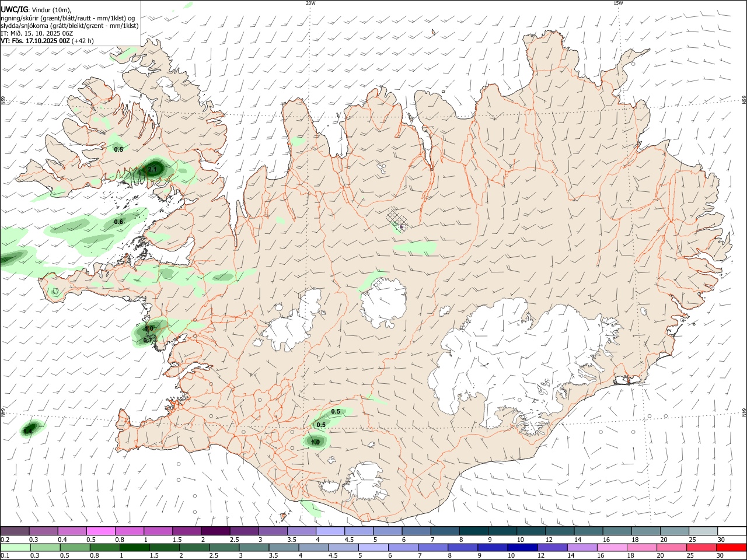Select the pink snow swatch between 0.5 and 0.8
This screenshot has height=560, width=747.
(x=100, y=531)
